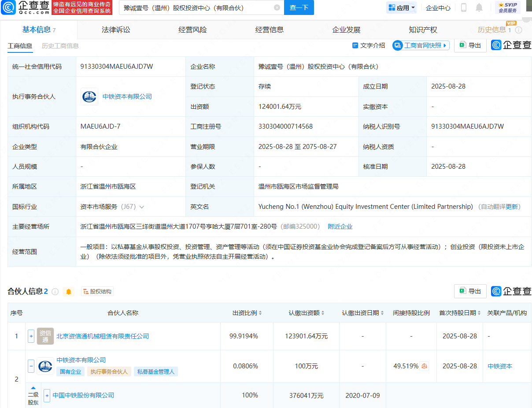Viewport: 532px width, 408px height.
Task: Export 合伙人信息 with 导出 button
Action: [470, 291]
